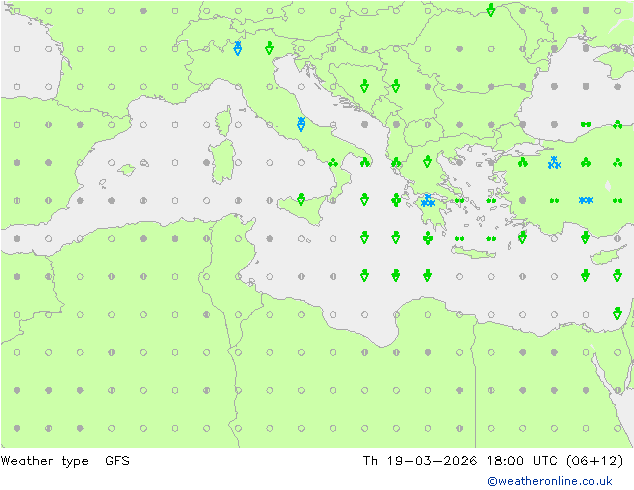Click blue snowflake cluster over Greece Peloponnese
The image size is (634, 490).
[428, 201]
